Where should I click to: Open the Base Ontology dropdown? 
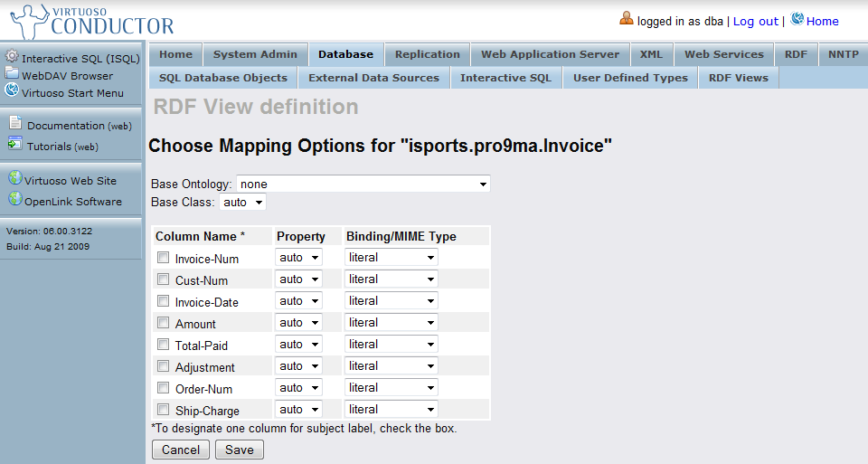363,185
